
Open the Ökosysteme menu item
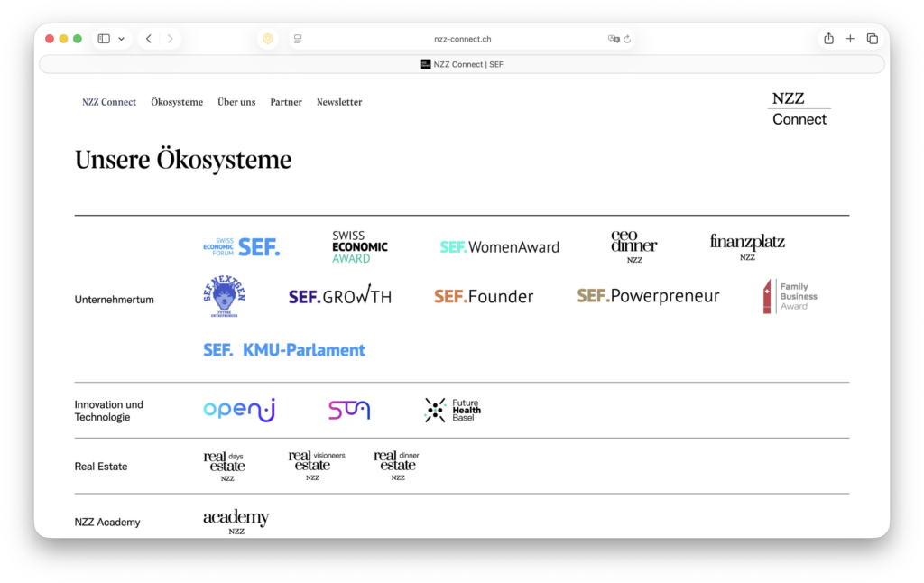click(177, 102)
